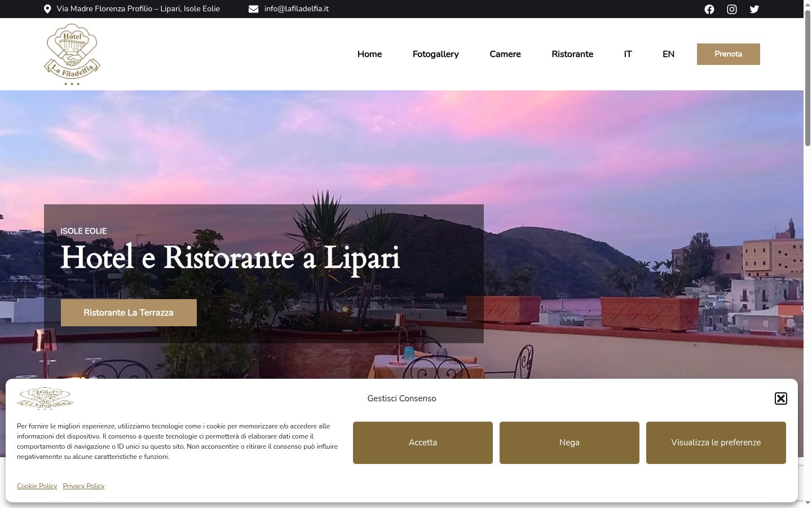Open the hotel's Twitter icon
The image size is (812, 508).
coord(754,9)
